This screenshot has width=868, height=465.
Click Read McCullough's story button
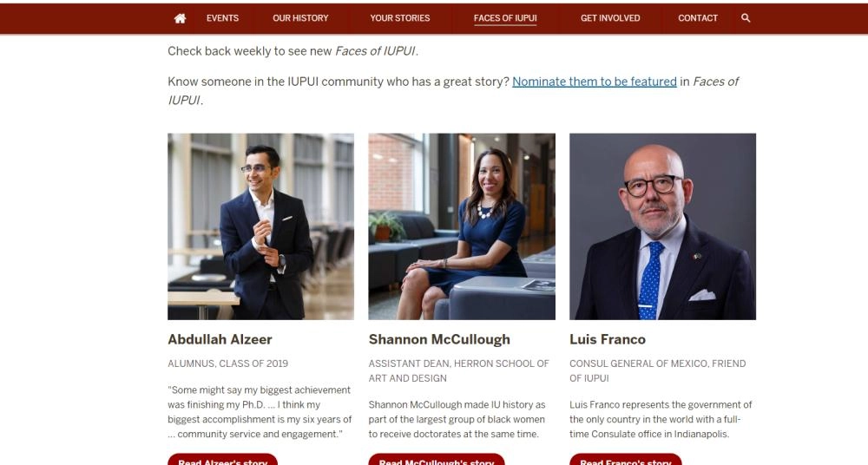[437, 460]
